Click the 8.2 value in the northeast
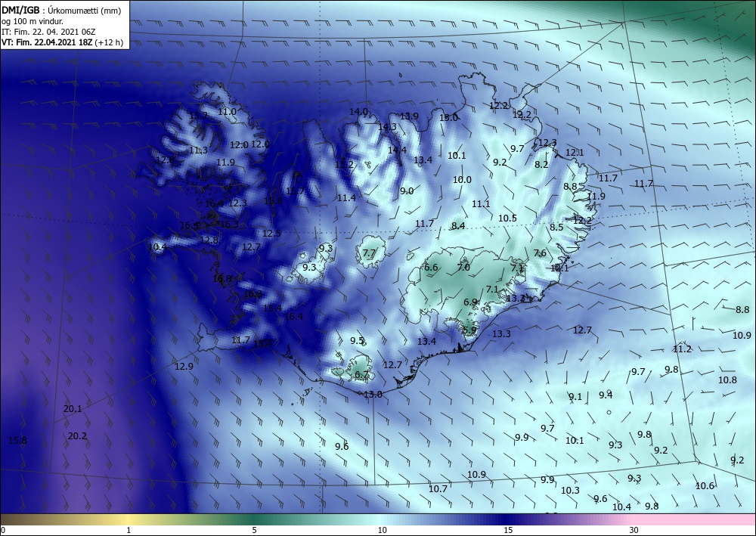The height and width of the screenshot is (536, 756). [x=541, y=164]
